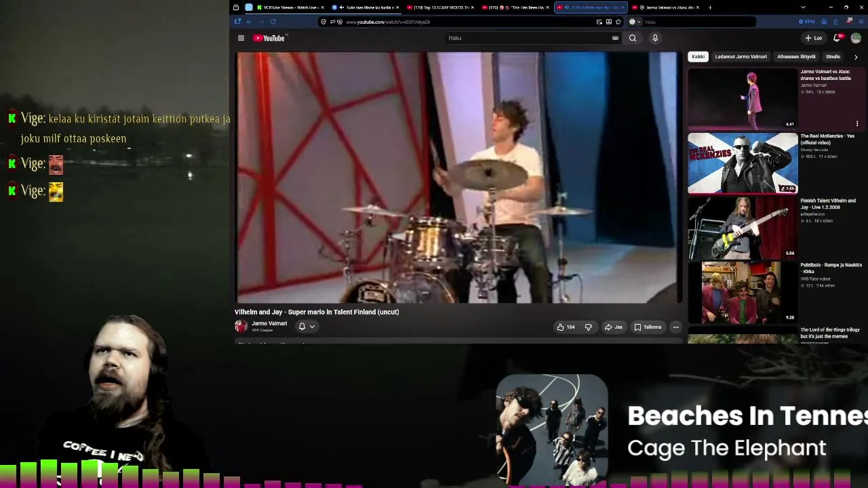Share the video with Jaa button

click(x=613, y=327)
